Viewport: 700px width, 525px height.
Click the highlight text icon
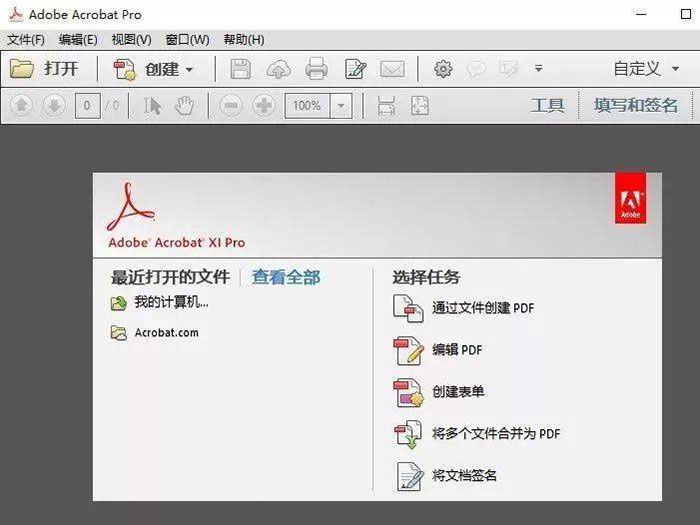pos(509,69)
